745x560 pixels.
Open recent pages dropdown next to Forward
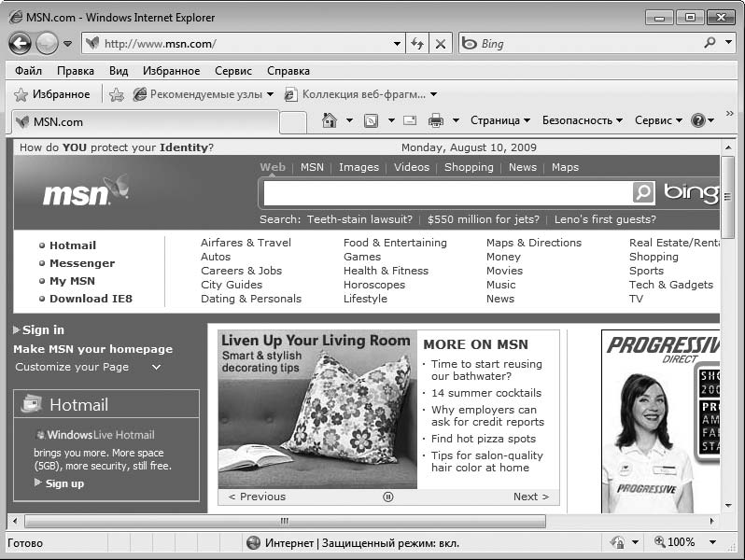pyautogui.click(x=68, y=44)
